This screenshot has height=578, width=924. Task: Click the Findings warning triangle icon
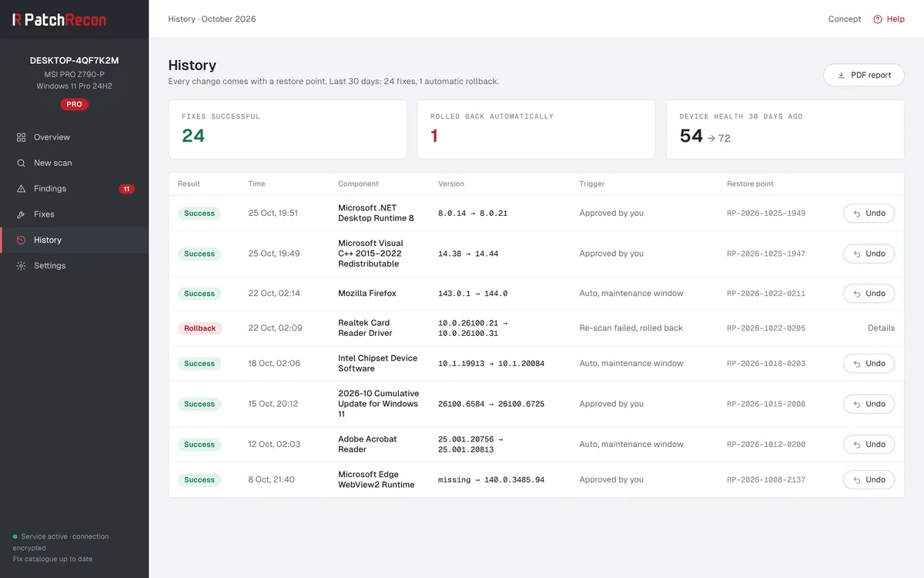point(21,189)
